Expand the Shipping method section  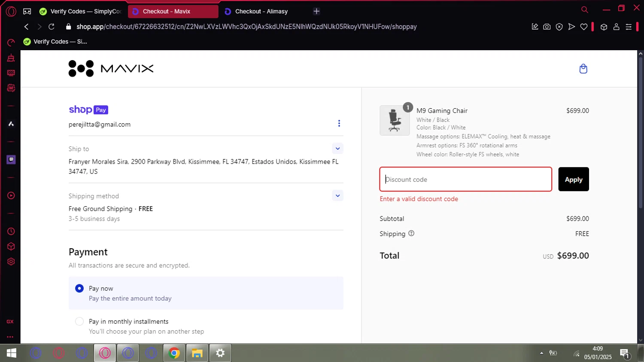(x=337, y=196)
